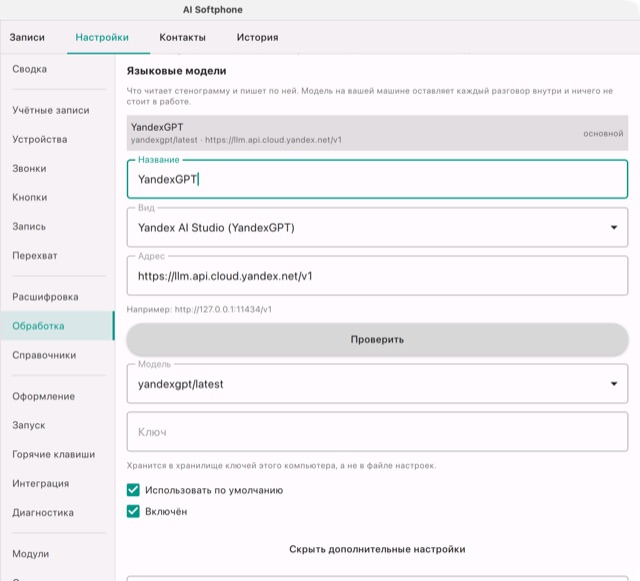Open the Записи tab
The image size is (640, 581).
pyautogui.click(x=27, y=37)
